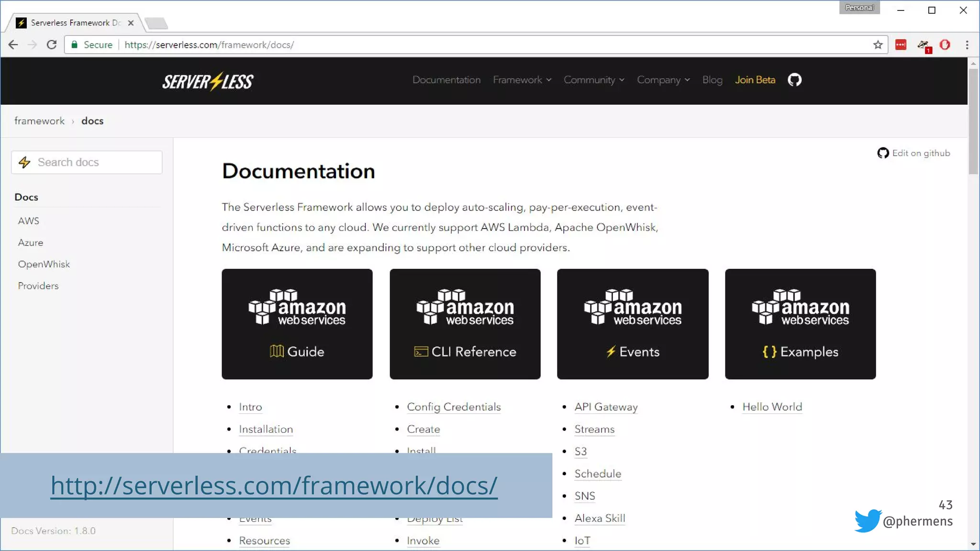Click the GitHub icon beside Edit on github
The image size is (980, 551).
point(883,153)
